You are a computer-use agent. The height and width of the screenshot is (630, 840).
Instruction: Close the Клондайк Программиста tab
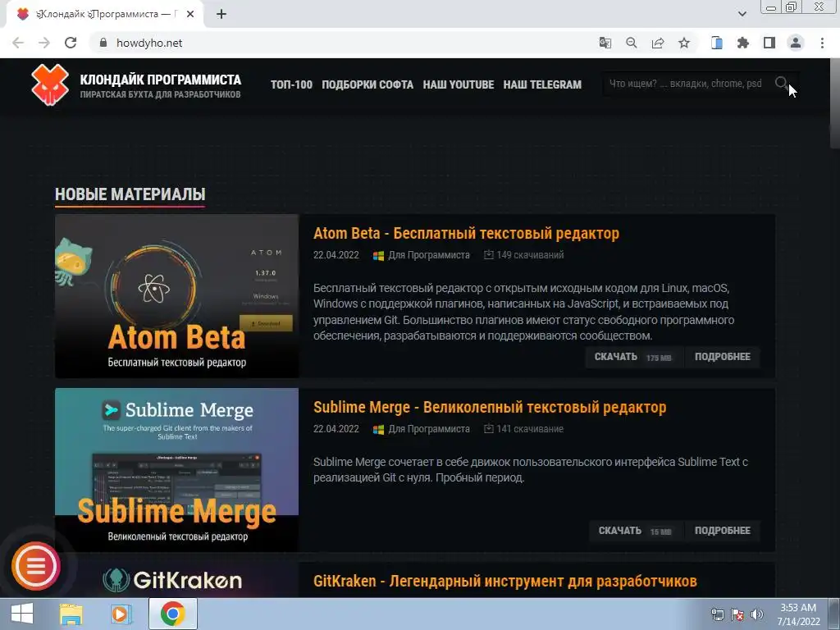[190, 14]
